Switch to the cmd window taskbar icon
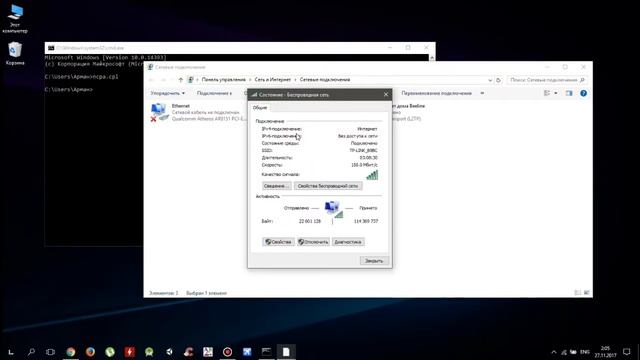Viewport: 640px width, 360px height. [x=267, y=351]
